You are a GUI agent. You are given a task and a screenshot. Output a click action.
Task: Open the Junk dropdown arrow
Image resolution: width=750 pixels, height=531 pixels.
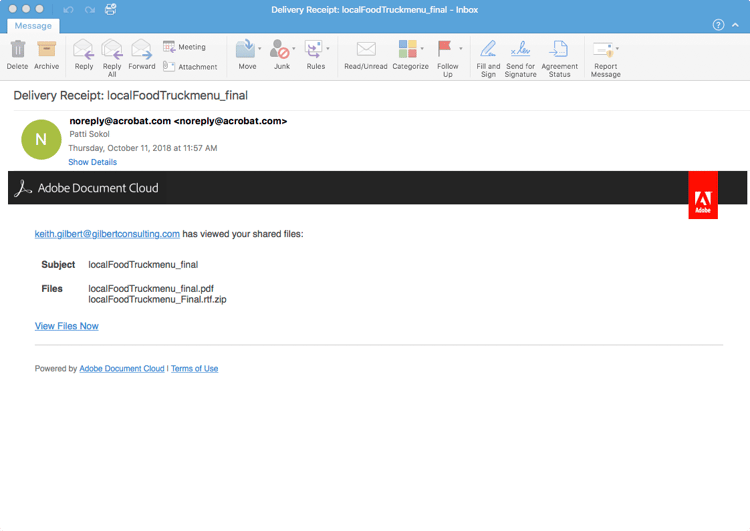click(294, 48)
